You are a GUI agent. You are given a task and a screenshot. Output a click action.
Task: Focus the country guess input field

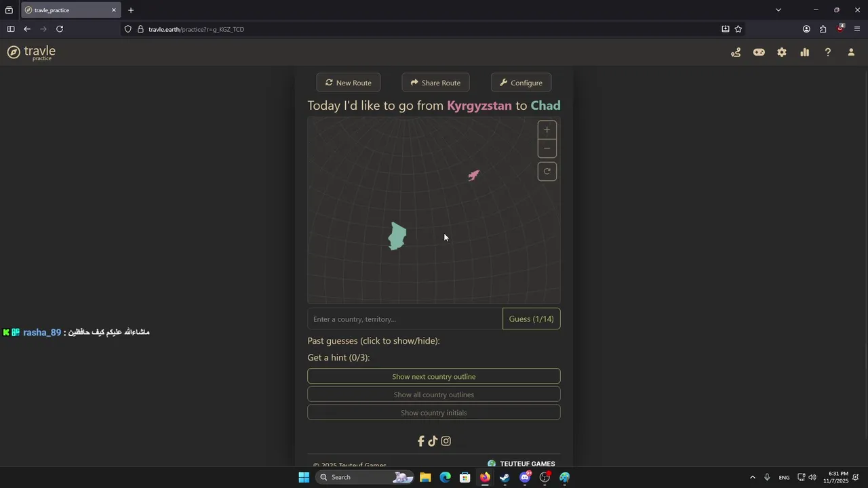(405, 319)
